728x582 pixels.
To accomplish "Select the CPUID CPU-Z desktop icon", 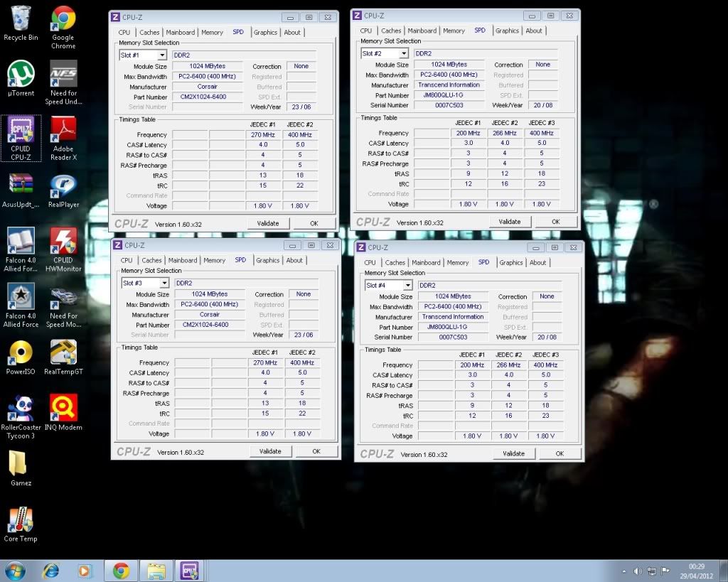I will pos(21,139).
